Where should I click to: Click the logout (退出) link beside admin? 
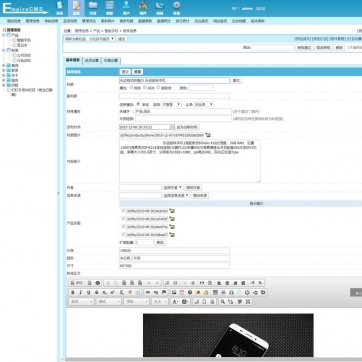pyautogui.click(x=261, y=9)
